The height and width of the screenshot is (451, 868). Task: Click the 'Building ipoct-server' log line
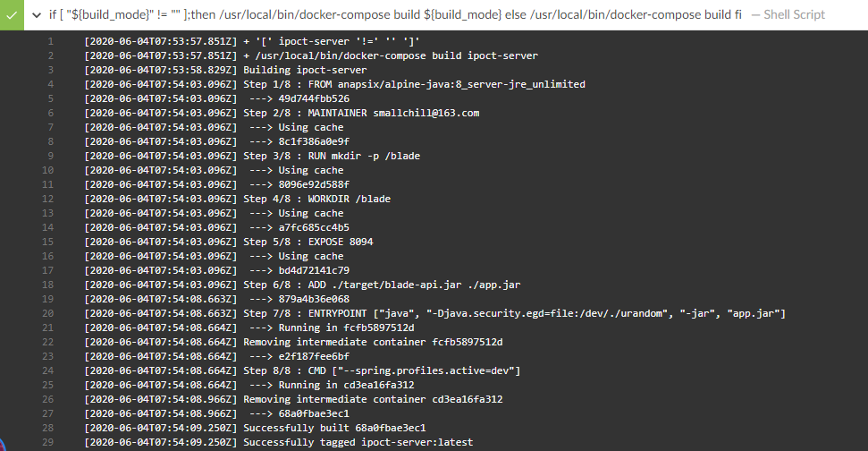225,70
